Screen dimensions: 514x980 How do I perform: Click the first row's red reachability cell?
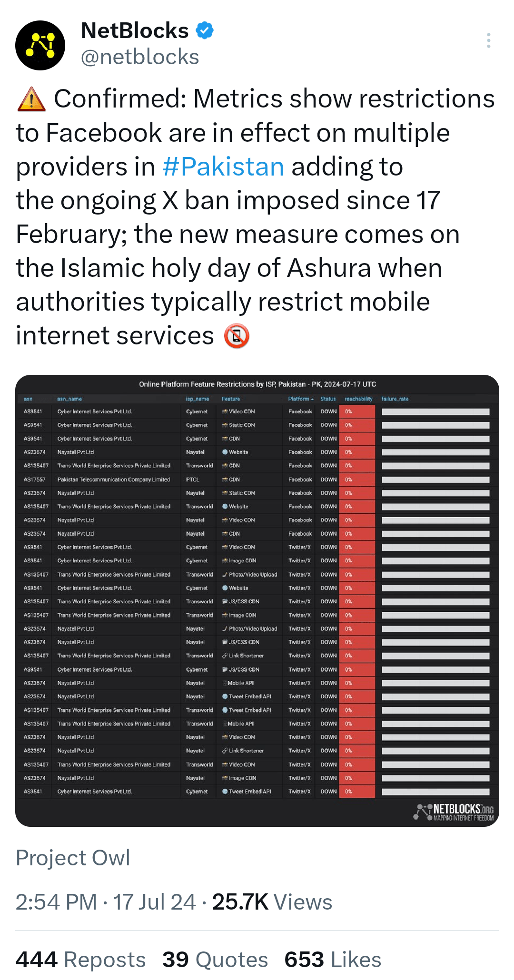[x=357, y=412]
